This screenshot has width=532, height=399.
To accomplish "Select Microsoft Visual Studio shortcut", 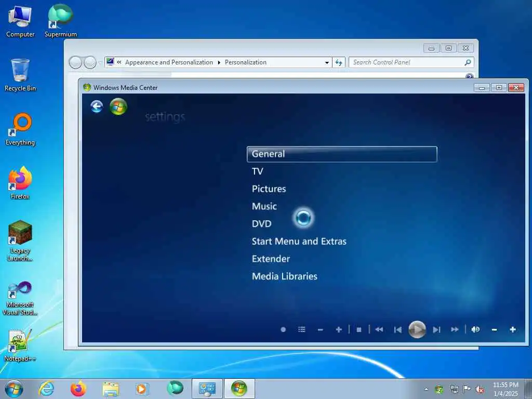I will click(20, 298).
